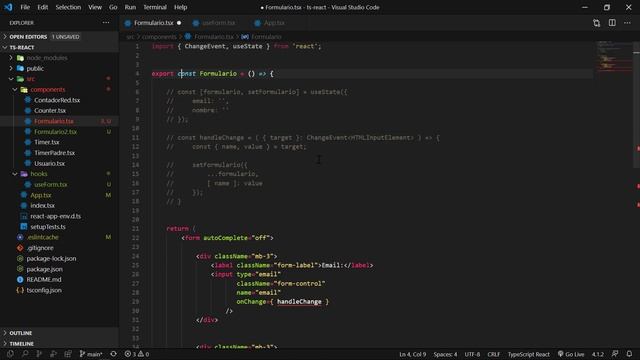The height and width of the screenshot is (360, 640).
Task: Open the Selection menu
Action: coord(68,7)
